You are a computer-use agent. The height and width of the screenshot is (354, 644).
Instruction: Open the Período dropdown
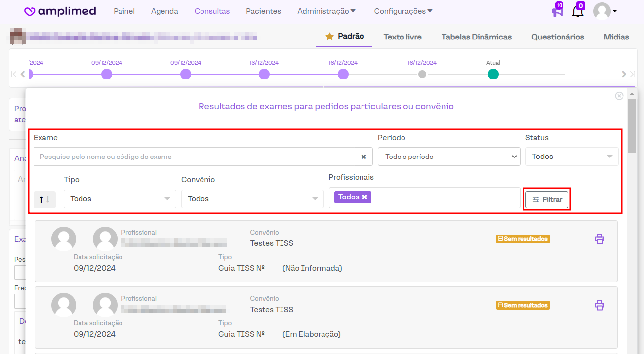448,157
